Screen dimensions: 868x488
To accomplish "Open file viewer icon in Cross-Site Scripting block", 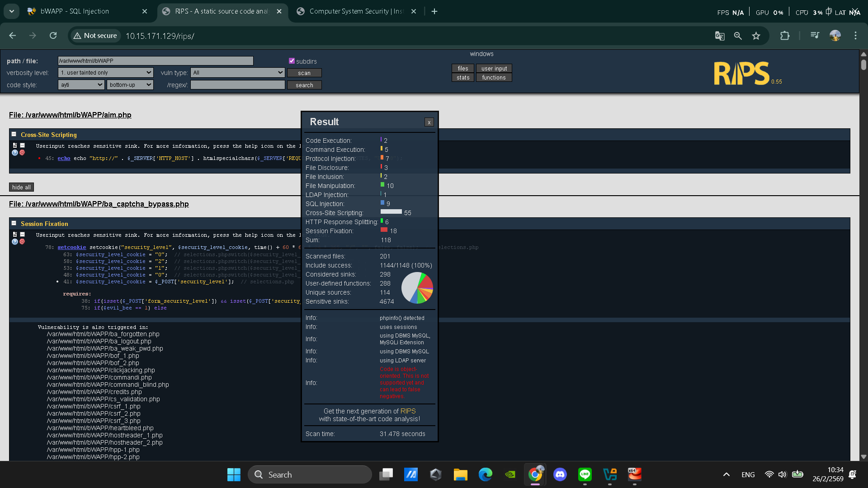I will (15, 145).
